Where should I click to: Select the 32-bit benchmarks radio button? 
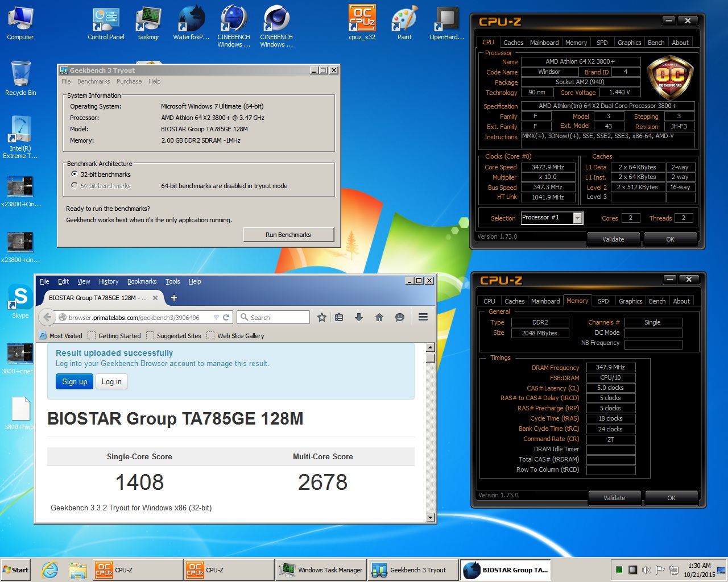tap(75, 174)
